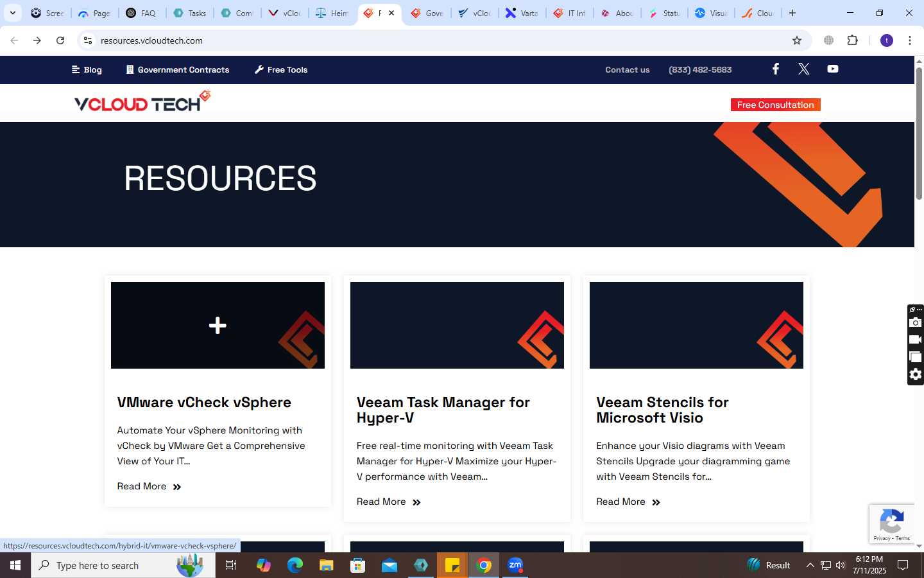Viewport: 924px width, 578px height.
Task: Open Free Tools menu item
Action: [x=281, y=69]
